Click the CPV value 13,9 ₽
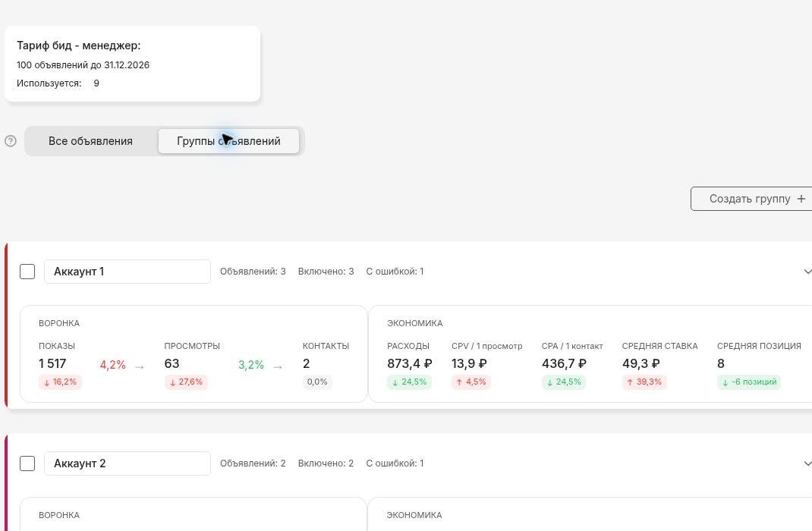 [469, 363]
